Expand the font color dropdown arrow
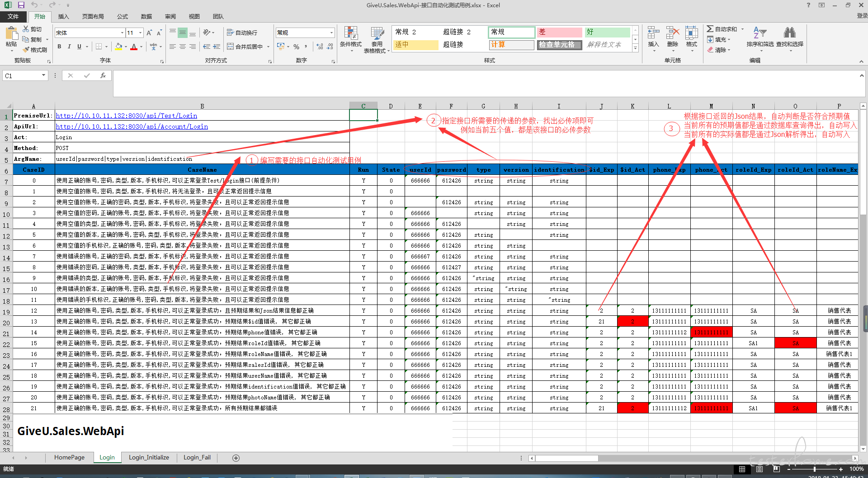 (x=141, y=47)
